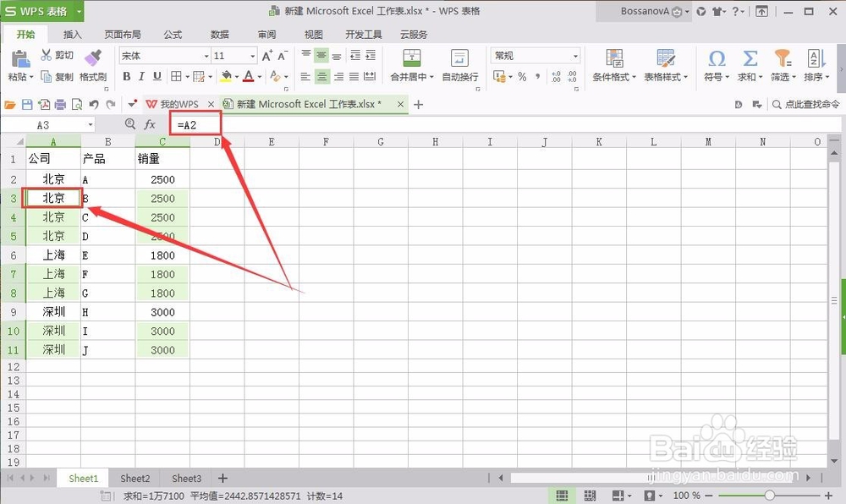This screenshot has height=504, width=846.
Task: Switch to the 数据 ribbon tab
Action: 218,35
